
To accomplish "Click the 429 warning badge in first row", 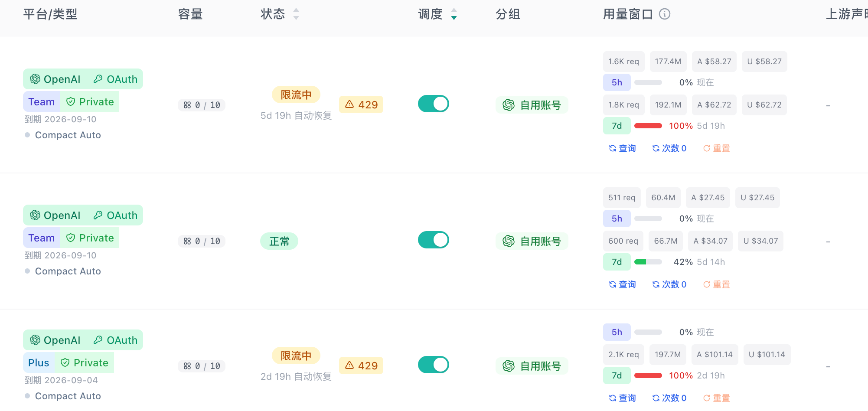I will 361,104.
